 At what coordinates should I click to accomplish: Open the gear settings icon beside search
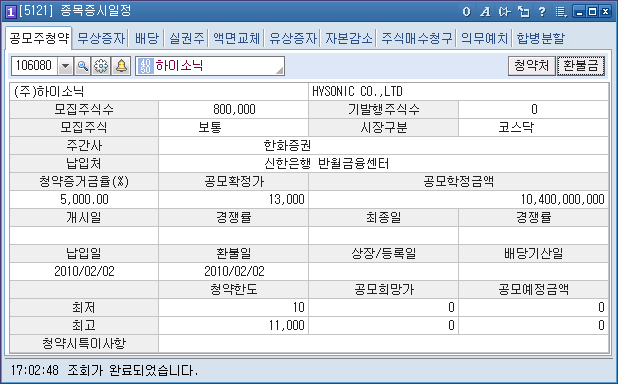(x=101, y=66)
